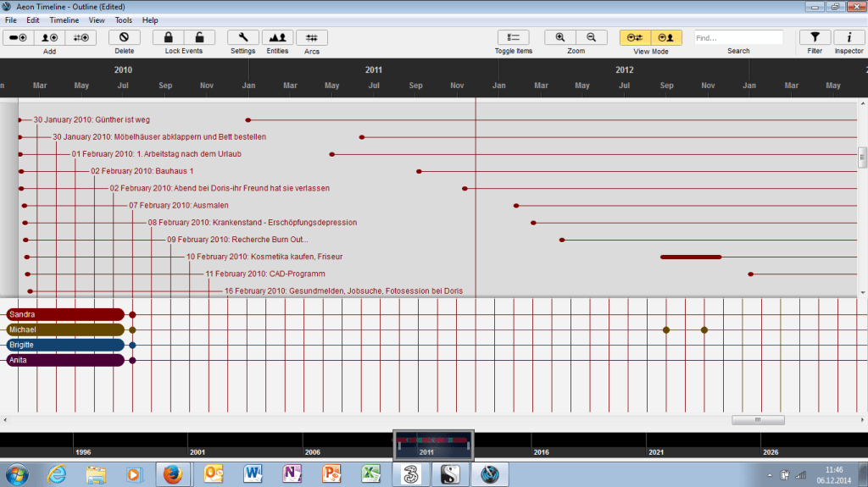The image size is (868, 487).
Task: Open the Settings wrench icon
Action: pos(243,37)
